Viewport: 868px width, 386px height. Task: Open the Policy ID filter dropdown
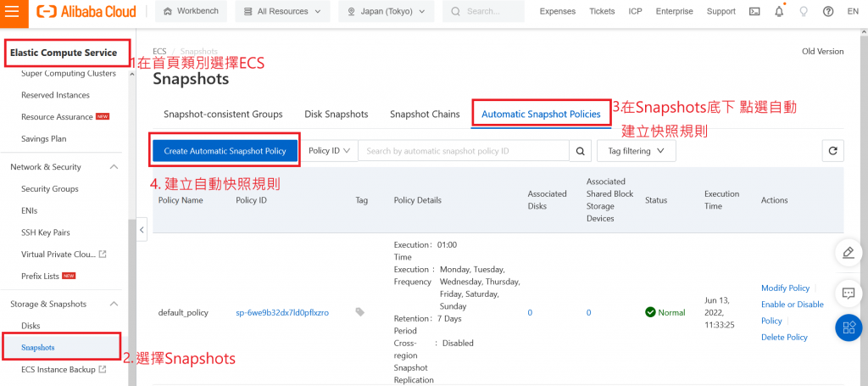[x=330, y=151]
